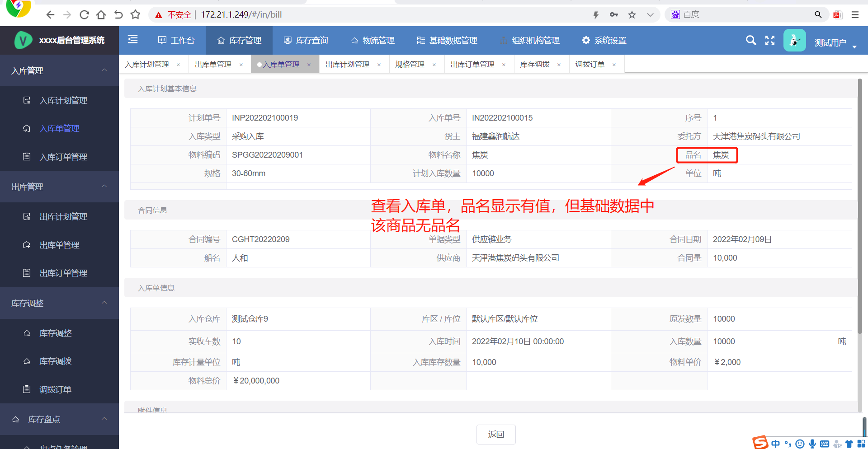The width and height of the screenshot is (868, 449).
Task: Switch to the 调拨订单 tab
Action: [590, 65]
